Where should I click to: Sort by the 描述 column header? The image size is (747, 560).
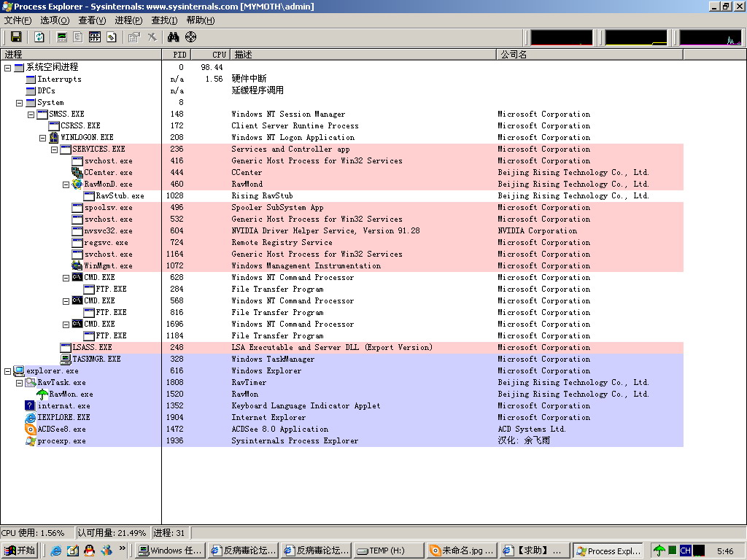click(363, 54)
